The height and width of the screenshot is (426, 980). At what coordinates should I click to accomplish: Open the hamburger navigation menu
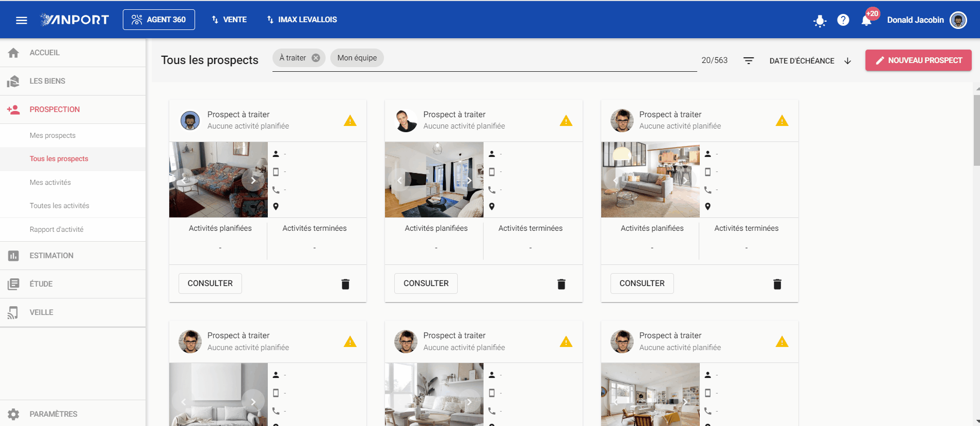pos(21,20)
